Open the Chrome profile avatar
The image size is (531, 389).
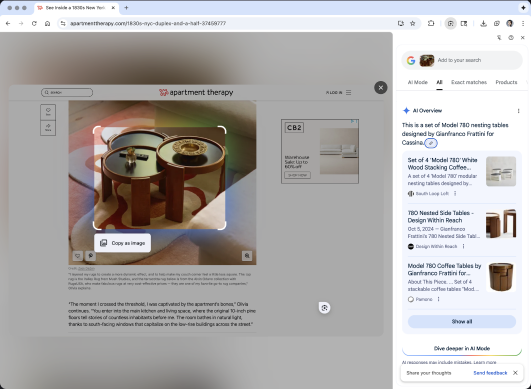tap(510, 23)
